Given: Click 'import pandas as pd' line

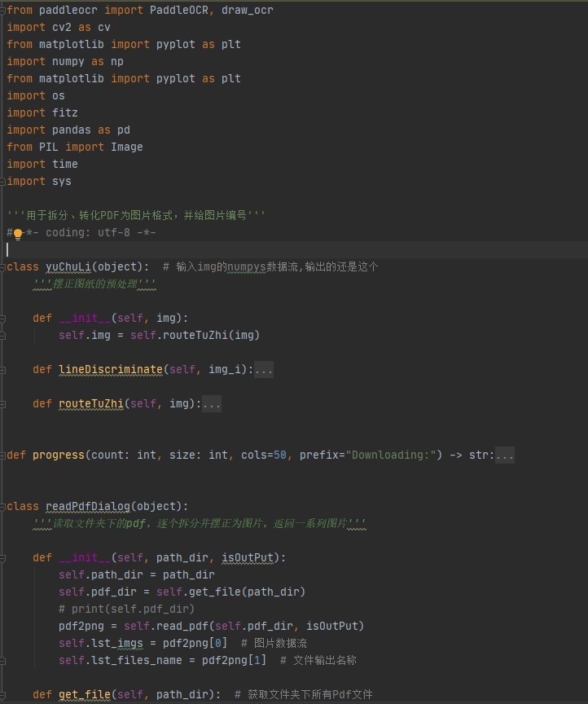Looking at the screenshot, I should point(68,130).
